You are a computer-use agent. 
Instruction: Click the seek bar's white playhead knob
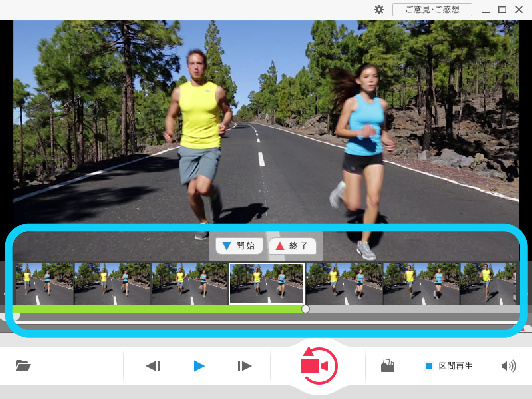(306, 309)
